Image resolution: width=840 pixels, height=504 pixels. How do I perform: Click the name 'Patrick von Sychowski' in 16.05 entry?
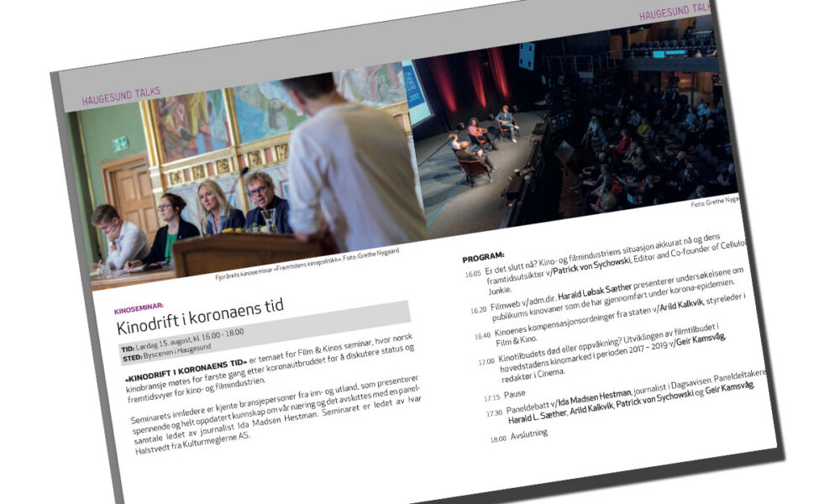tap(591, 266)
